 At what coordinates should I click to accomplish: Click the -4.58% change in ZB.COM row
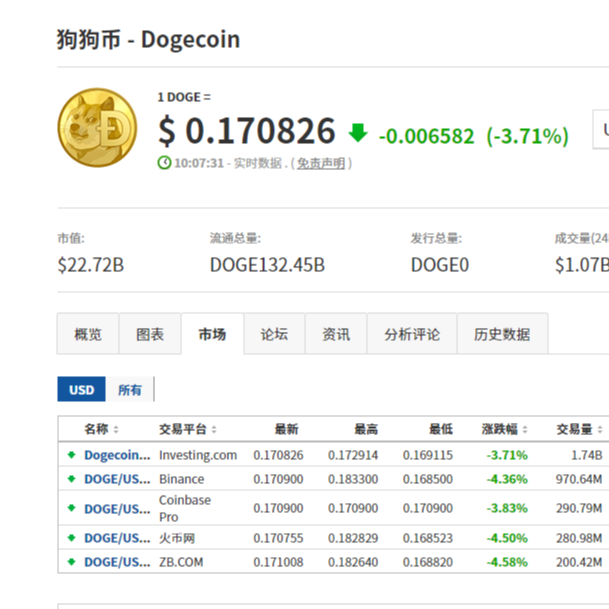tap(507, 562)
